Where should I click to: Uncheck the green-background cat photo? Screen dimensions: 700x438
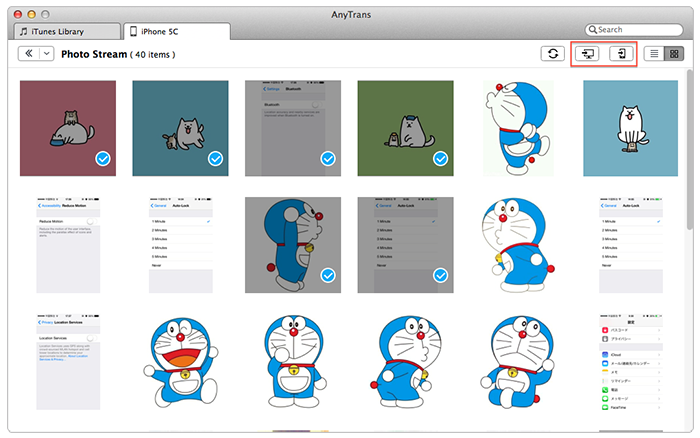[x=441, y=159]
